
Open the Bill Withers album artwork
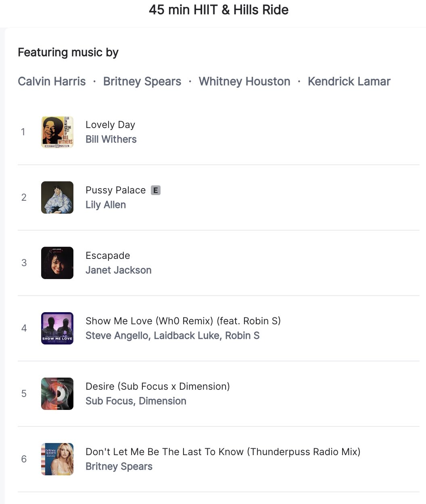(x=57, y=132)
